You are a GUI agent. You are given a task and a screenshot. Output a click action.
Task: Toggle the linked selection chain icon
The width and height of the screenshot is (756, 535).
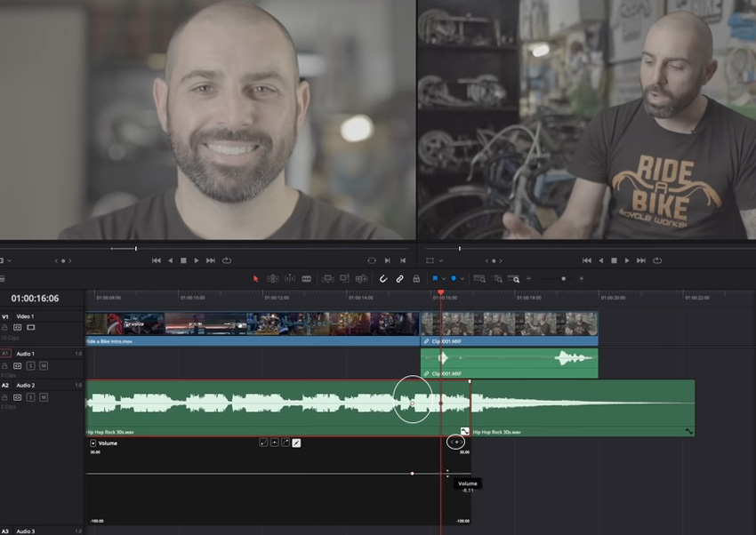pos(399,278)
